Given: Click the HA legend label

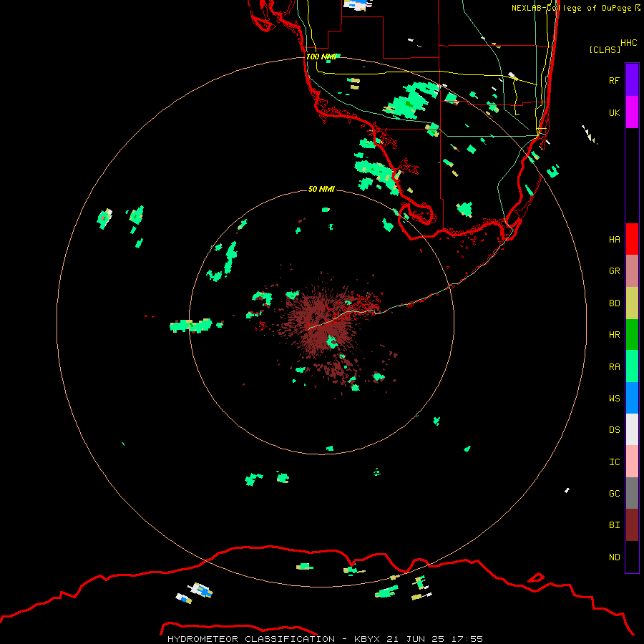Looking at the screenshot, I should pos(615,239).
